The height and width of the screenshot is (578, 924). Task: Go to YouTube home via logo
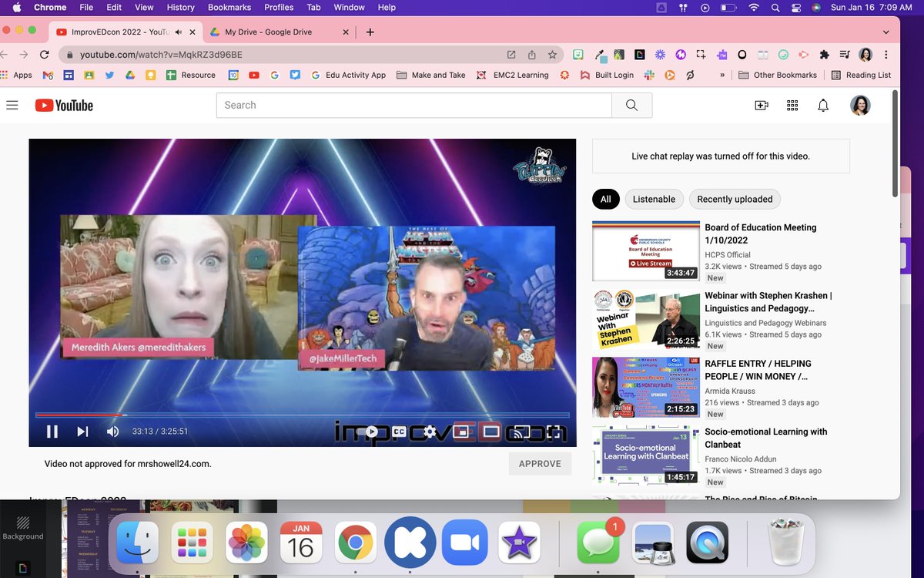pyautogui.click(x=64, y=106)
